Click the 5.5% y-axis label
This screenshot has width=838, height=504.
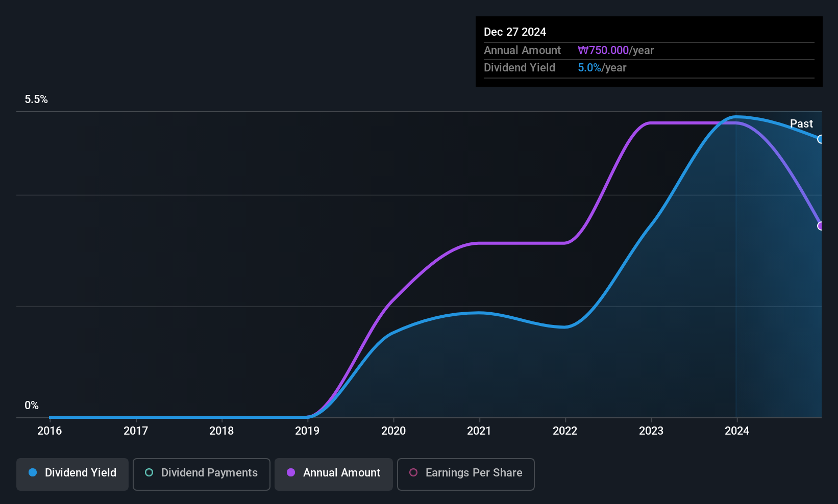[36, 99]
